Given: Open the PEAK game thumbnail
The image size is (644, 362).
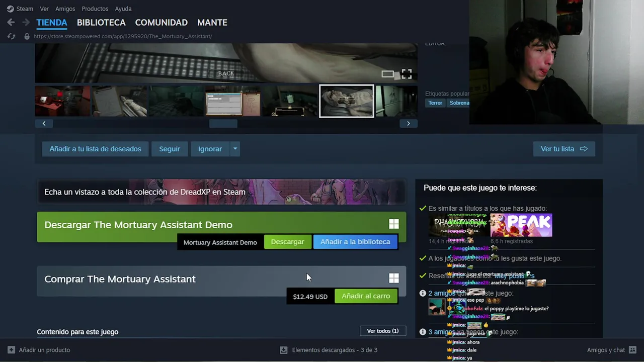Looking at the screenshot, I should click(x=521, y=225).
